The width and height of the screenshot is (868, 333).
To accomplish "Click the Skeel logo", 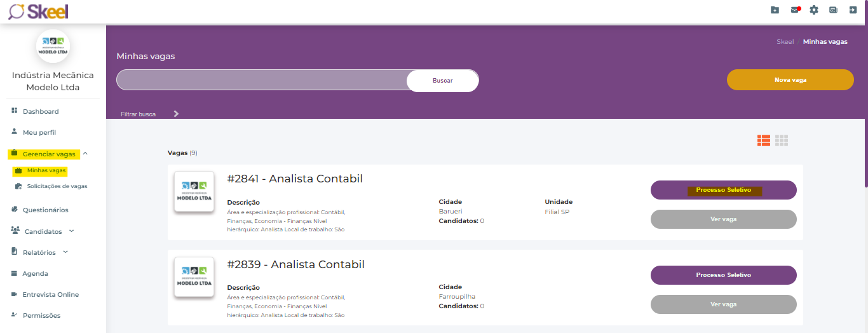I will 38,11.
